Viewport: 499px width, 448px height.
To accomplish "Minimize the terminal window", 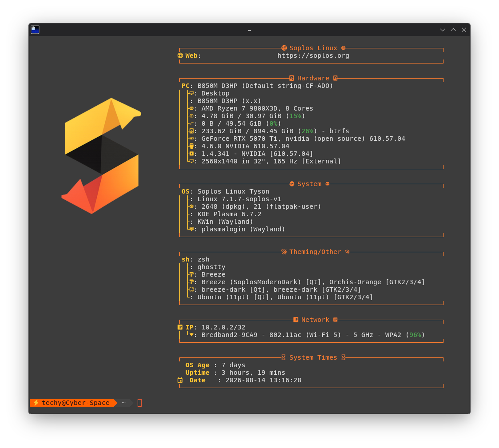I will (x=442, y=30).
